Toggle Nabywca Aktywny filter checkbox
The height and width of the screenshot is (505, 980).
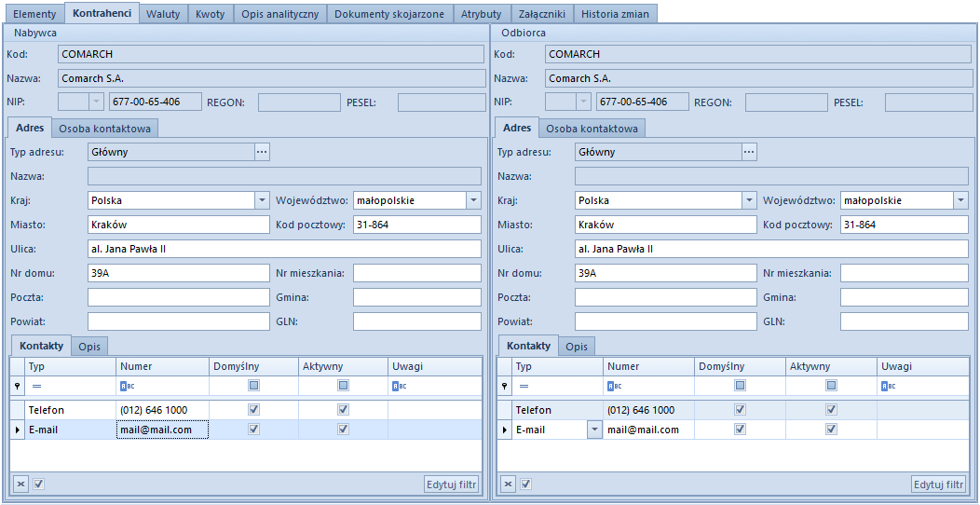pos(343,387)
